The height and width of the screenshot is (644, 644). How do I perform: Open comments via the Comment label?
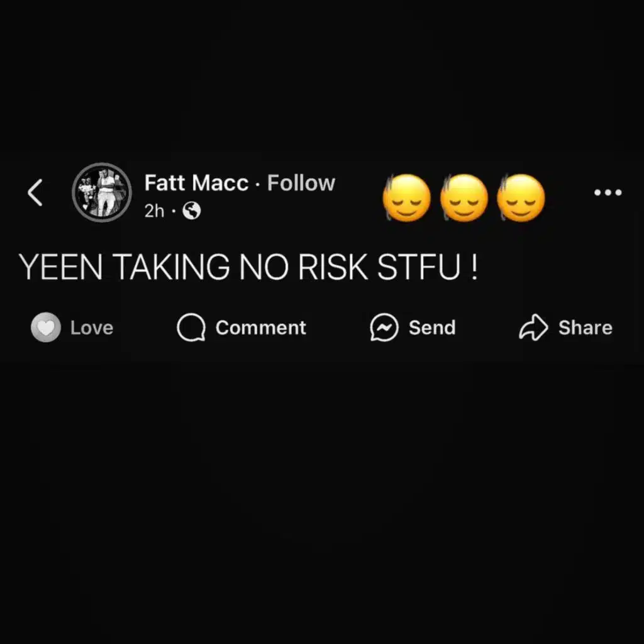tap(261, 328)
